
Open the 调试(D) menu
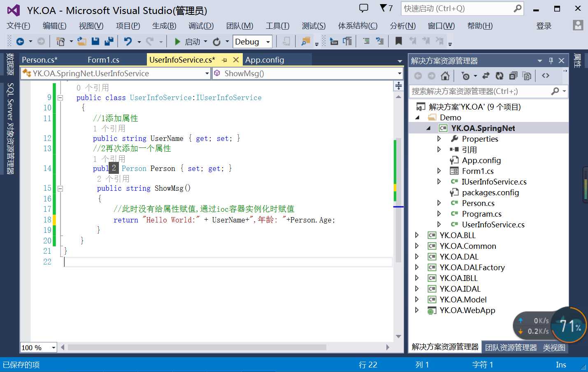point(201,26)
